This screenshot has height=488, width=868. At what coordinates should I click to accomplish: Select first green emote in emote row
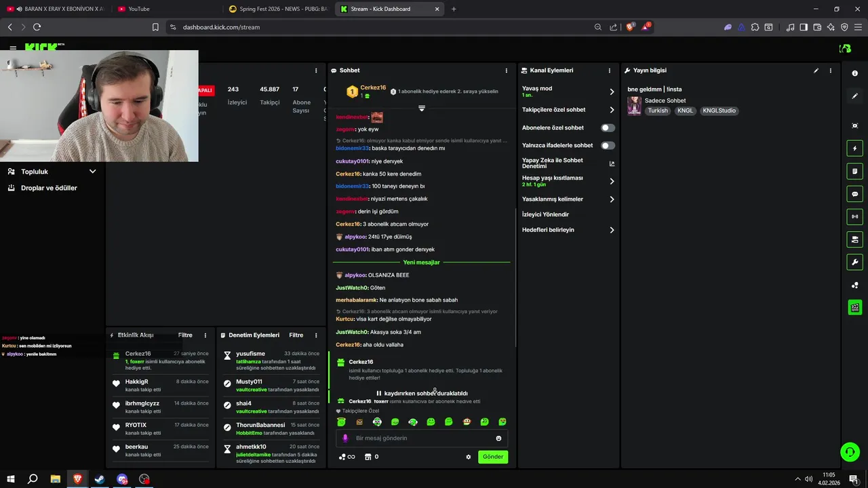point(341,422)
